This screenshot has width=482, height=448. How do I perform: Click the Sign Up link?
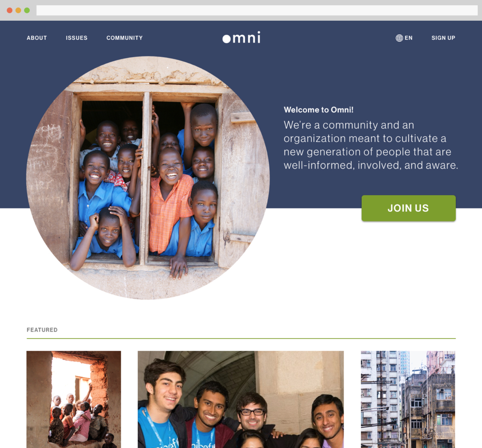click(443, 38)
